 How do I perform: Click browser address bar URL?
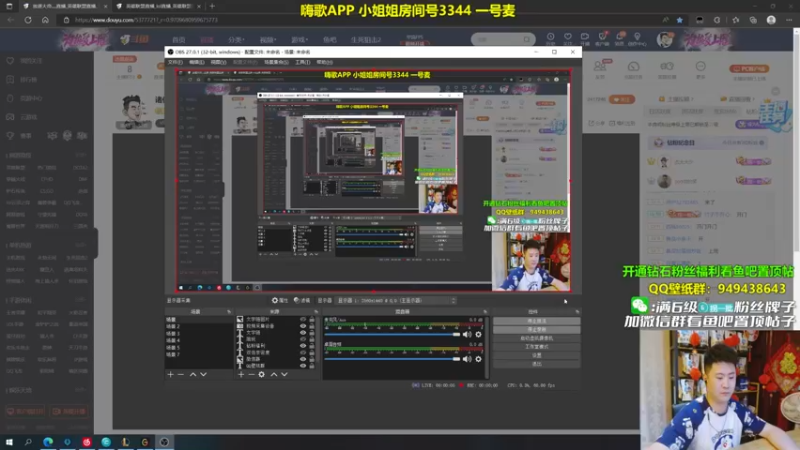pos(146,20)
